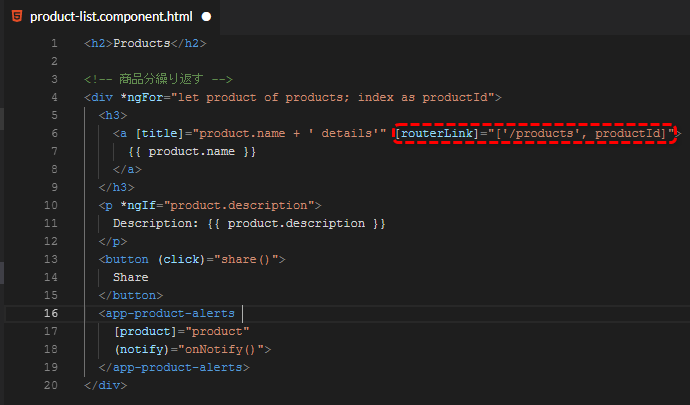690x405 pixels.
Task: Select the product-list.component.html tab
Action: pyautogui.click(x=112, y=17)
